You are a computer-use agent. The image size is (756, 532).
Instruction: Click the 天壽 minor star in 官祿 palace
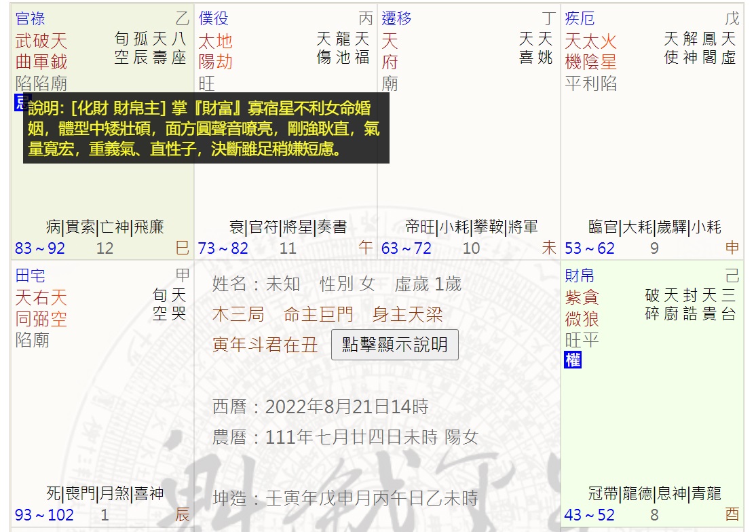click(x=159, y=47)
